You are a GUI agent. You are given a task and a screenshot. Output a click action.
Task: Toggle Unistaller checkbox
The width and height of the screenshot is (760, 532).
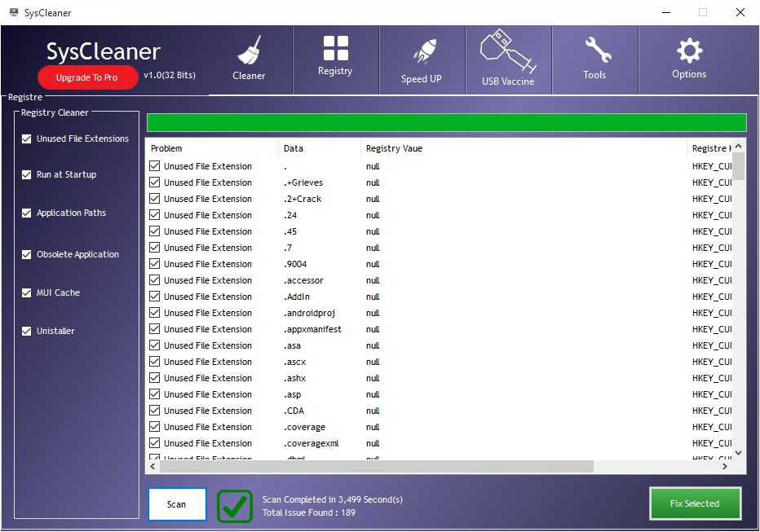(x=27, y=331)
